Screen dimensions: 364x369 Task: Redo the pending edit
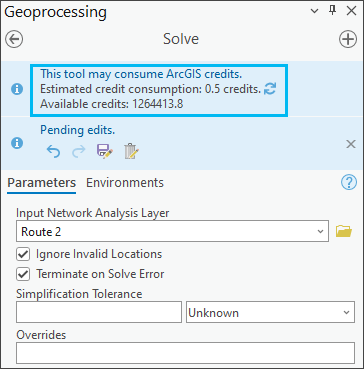pos(79,152)
